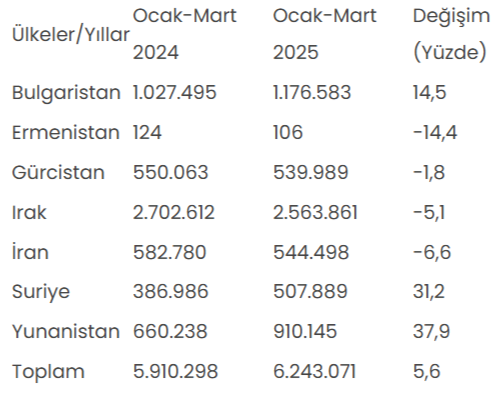502x395 pixels.
Task: Select the Gürcistan country cell
Action: (x=58, y=172)
